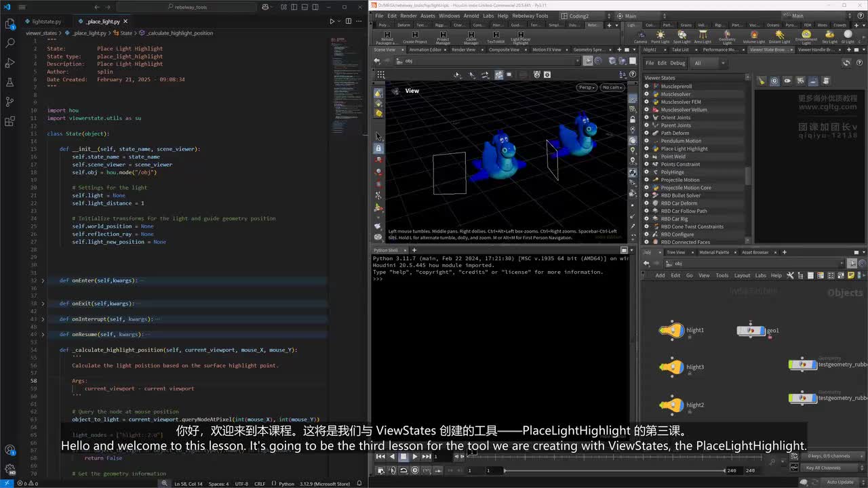Click the Reload Packages shelf tool

387,37
